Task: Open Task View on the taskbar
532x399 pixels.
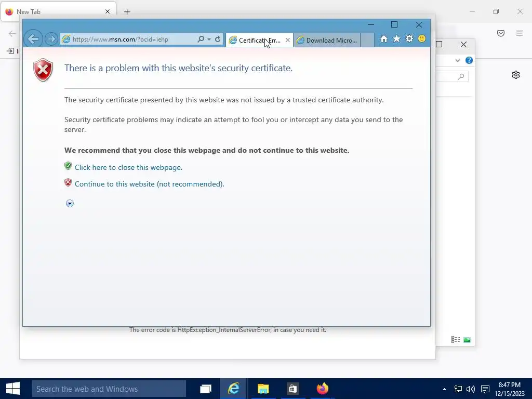Action: tap(205, 389)
